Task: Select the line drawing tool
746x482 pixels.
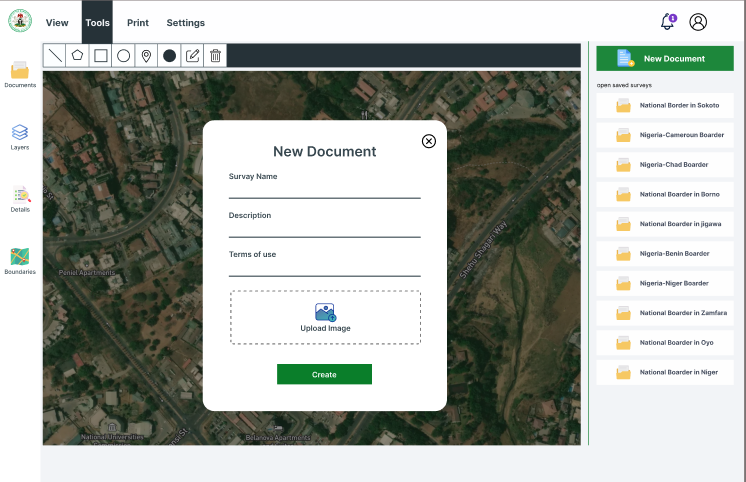Action: 54,56
